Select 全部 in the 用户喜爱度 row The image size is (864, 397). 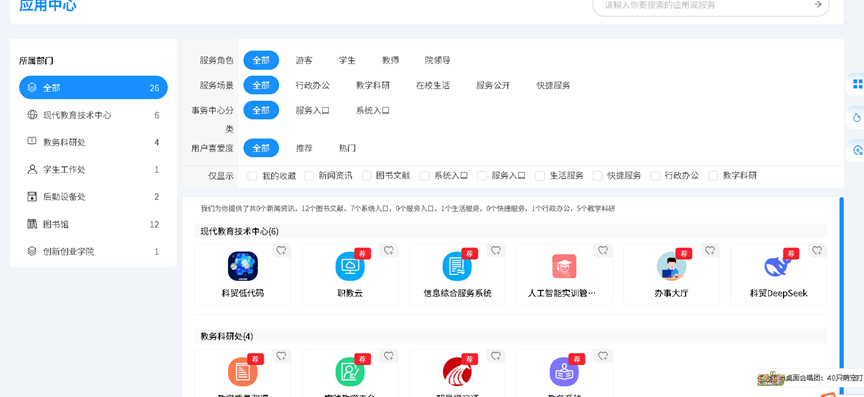coord(261,148)
